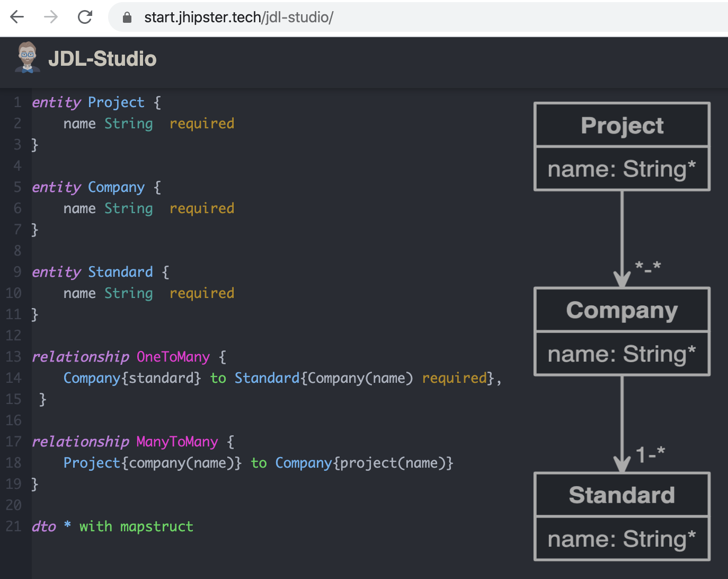This screenshot has height=579, width=728.
Task: Click 'Company{standard}' on line 14
Action: [x=132, y=378]
